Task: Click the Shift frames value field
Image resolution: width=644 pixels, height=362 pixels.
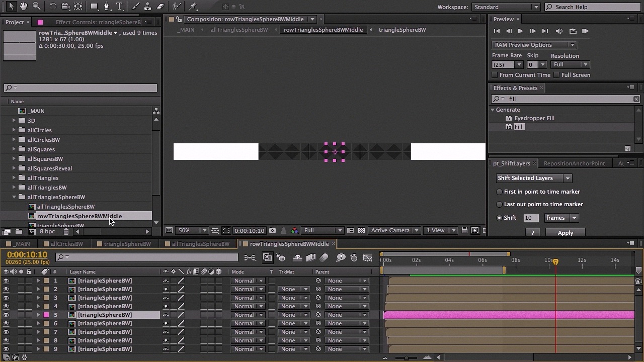Action: coord(531,218)
